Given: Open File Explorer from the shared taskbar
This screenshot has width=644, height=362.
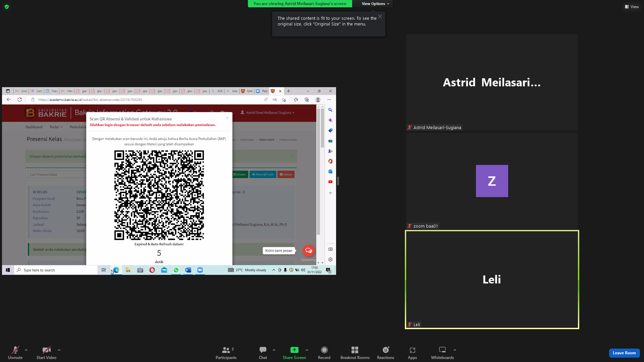Looking at the screenshot, I should pyautogui.click(x=128, y=270).
